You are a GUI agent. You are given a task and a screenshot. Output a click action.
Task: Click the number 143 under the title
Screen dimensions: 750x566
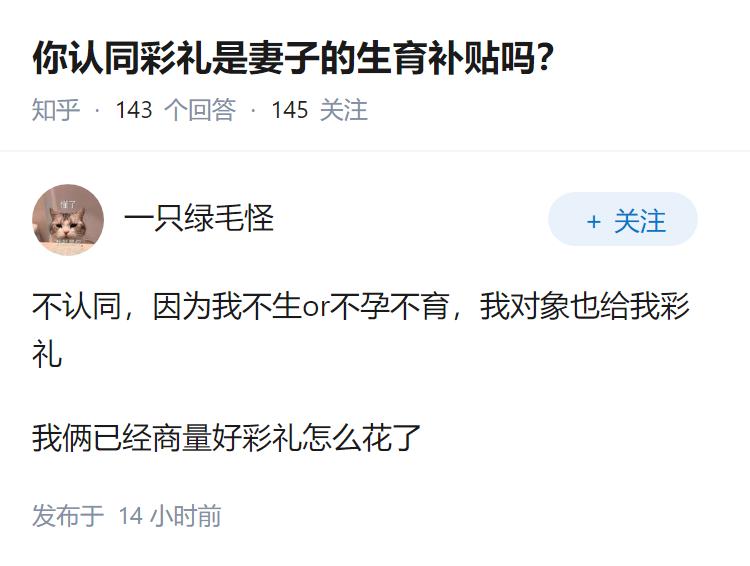[134, 110]
